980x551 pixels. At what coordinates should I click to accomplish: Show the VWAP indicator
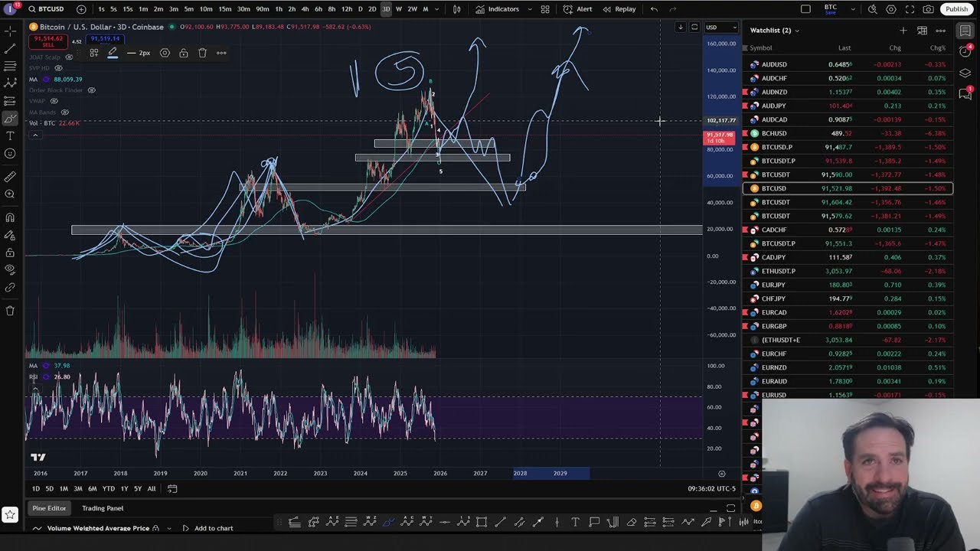tap(54, 101)
